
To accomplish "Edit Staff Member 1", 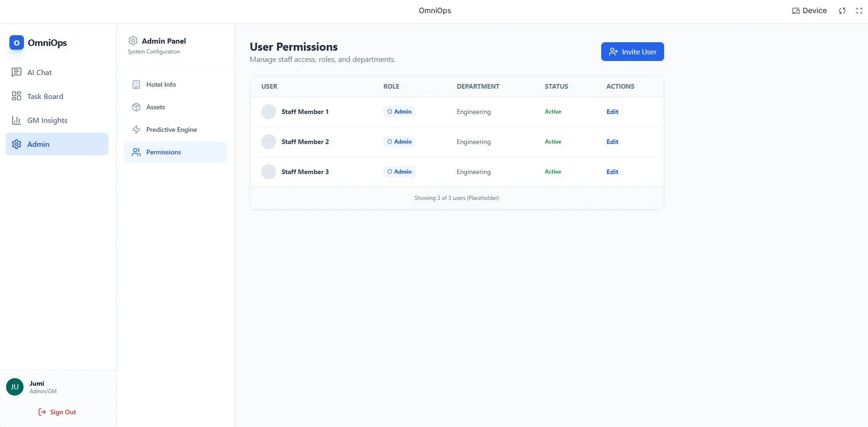I will [x=612, y=112].
